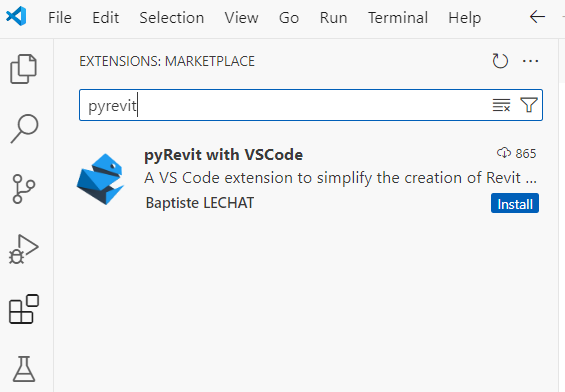Clear extensions search results icon

click(x=501, y=105)
